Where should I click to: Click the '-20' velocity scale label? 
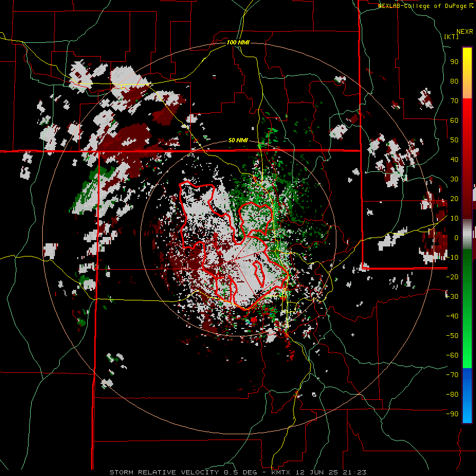452,277
